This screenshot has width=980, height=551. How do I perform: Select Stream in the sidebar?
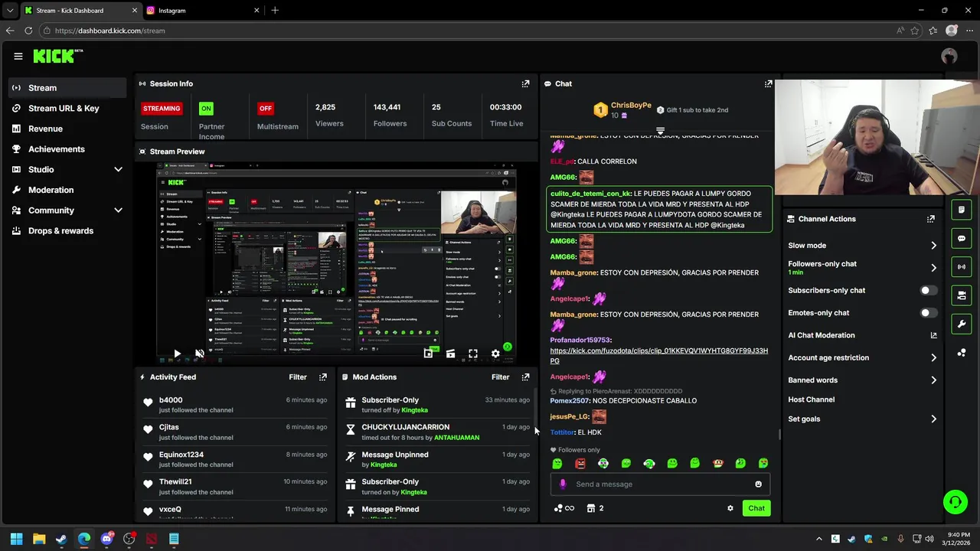point(67,88)
